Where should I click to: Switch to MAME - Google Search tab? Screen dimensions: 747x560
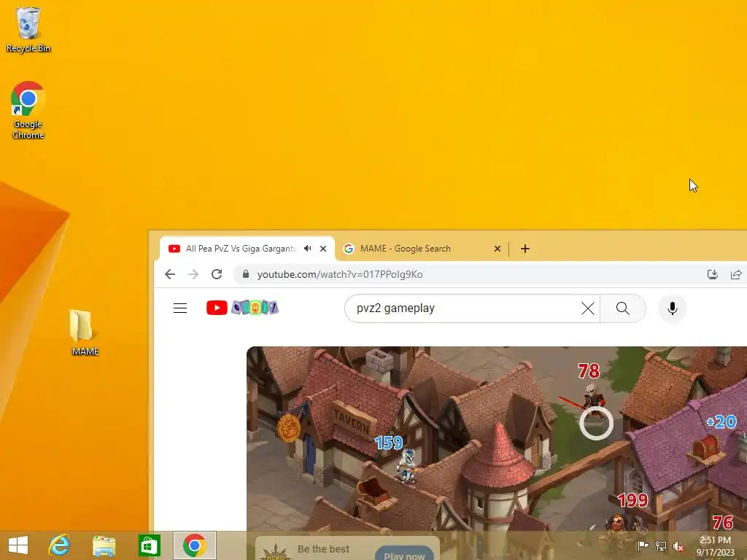(x=405, y=249)
